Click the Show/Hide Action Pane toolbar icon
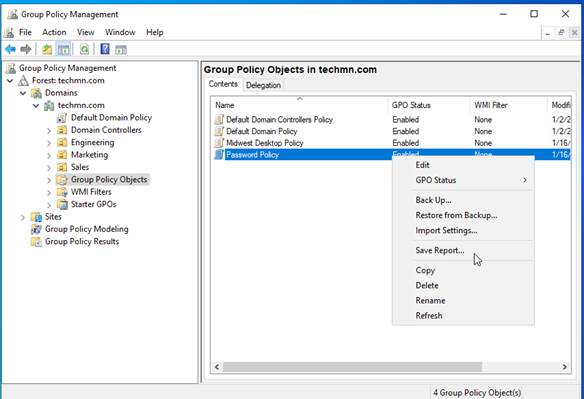Image resolution: width=584 pixels, height=399 pixels. point(121,50)
